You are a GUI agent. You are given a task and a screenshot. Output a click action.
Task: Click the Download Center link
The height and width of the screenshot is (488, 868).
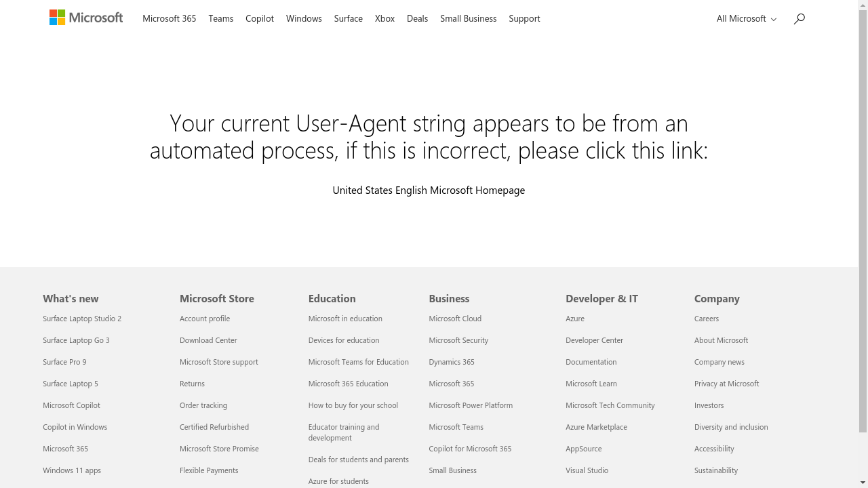tap(208, 340)
